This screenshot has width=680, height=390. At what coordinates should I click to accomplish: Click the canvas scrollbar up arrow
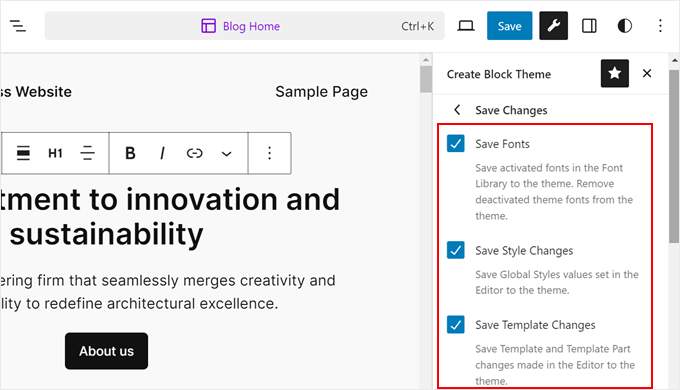[x=426, y=60]
